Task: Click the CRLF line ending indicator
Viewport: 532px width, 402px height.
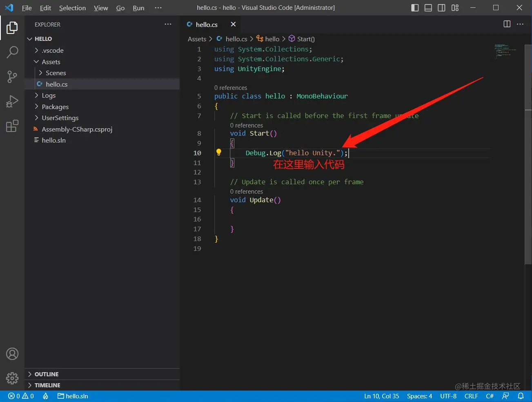Action: [x=471, y=396]
